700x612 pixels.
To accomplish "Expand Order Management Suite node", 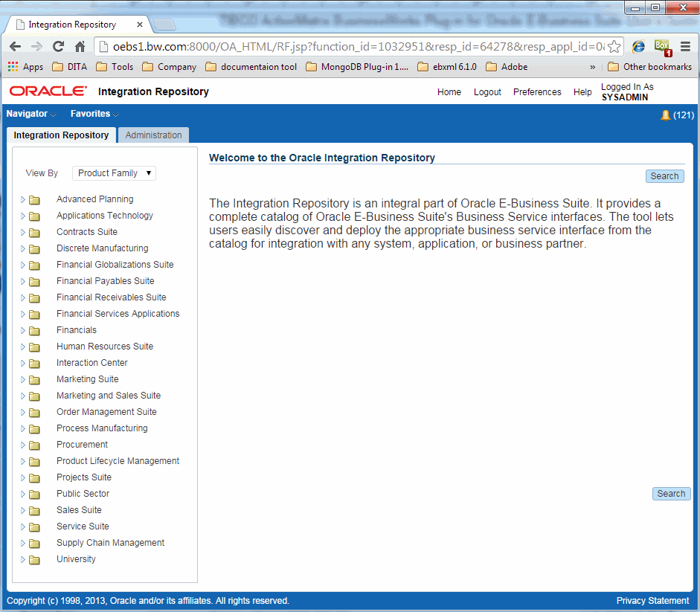I will (x=23, y=413).
